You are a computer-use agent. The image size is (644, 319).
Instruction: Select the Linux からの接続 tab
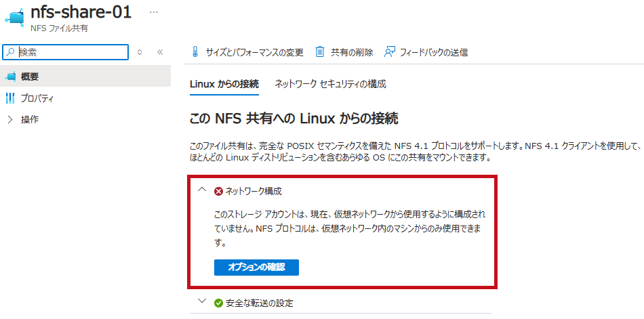[x=224, y=84]
